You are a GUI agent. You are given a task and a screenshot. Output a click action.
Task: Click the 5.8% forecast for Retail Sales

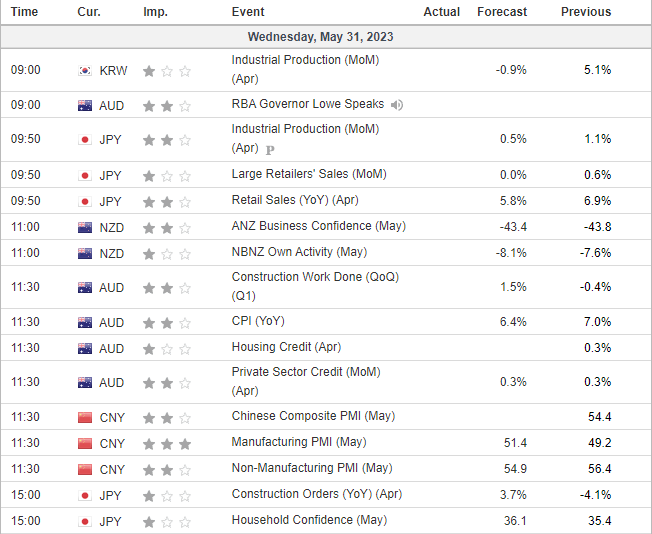coord(513,201)
